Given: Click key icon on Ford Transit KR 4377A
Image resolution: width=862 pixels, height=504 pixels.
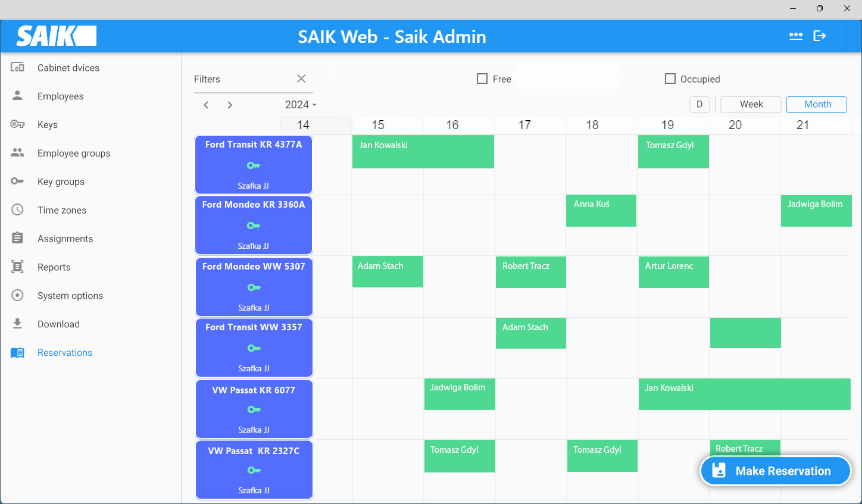Looking at the screenshot, I should [254, 165].
